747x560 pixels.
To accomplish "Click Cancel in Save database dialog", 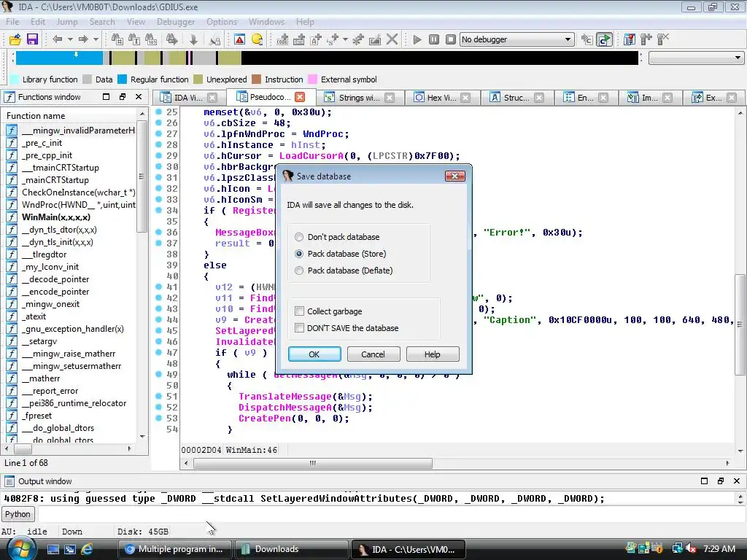I will coord(373,354).
